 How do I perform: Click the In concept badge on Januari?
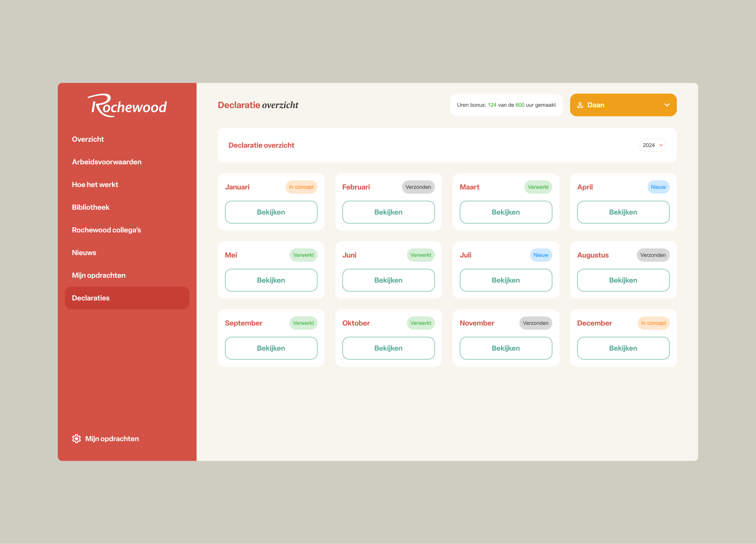[301, 187]
